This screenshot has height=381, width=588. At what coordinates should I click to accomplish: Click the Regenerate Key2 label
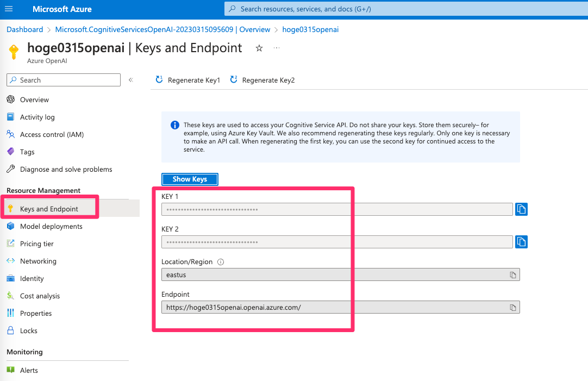click(268, 80)
